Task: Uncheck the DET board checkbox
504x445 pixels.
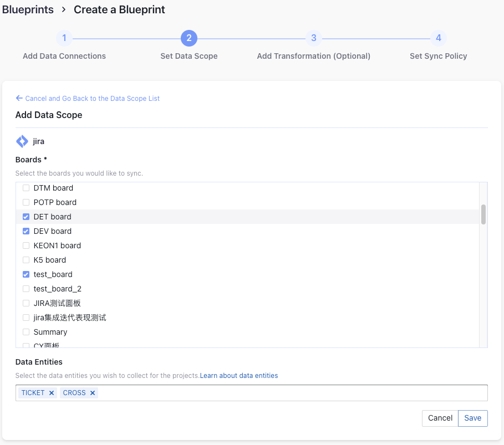Action: pyautogui.click(x=26, y=217)
